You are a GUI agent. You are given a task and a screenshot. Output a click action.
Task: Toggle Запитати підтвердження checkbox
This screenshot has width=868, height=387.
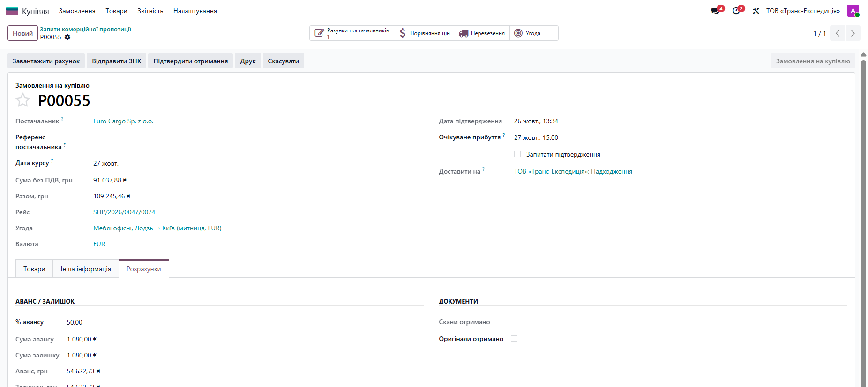(517, 154)
